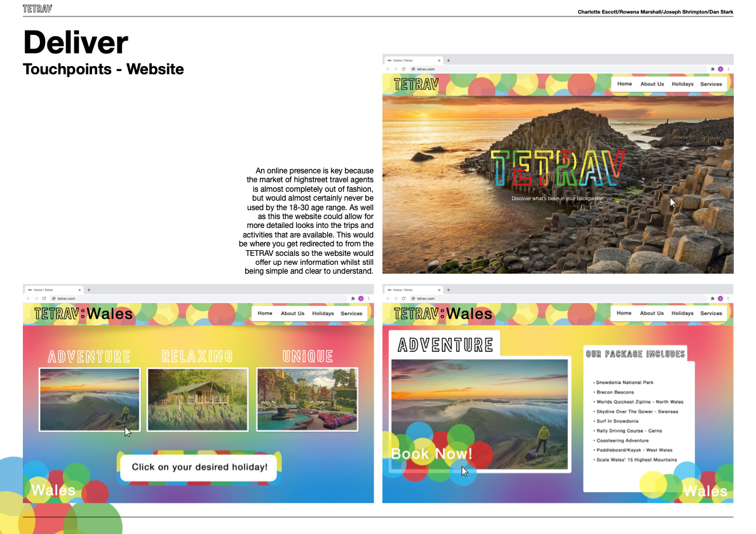The width and height of the screenshot is (756, 534).
Task: Open Holidays menu on the sunset homepage
Action: click(682, 84)
